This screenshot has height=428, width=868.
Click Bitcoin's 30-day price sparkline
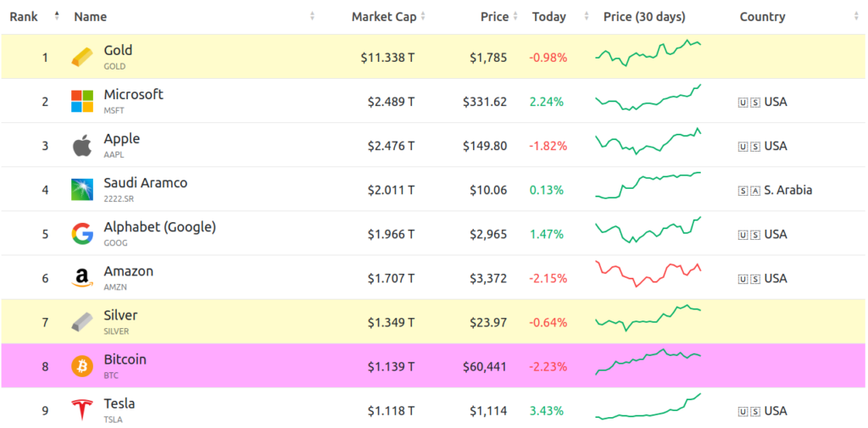[648, 362]
